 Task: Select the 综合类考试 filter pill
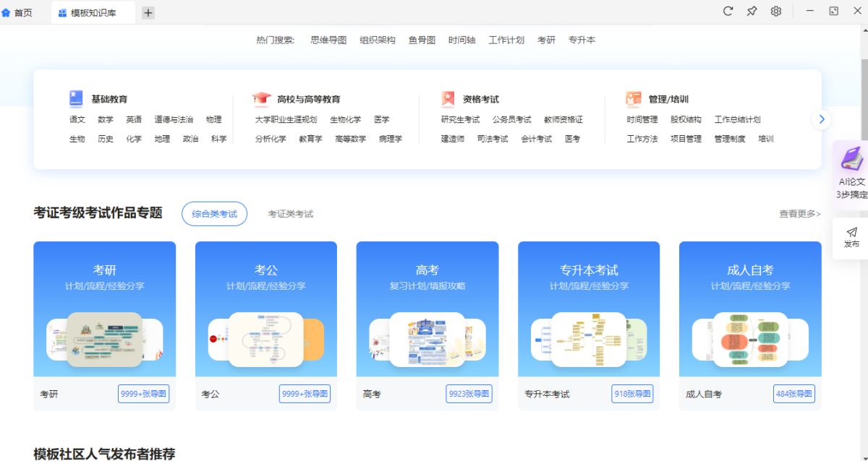click(214, 214)
